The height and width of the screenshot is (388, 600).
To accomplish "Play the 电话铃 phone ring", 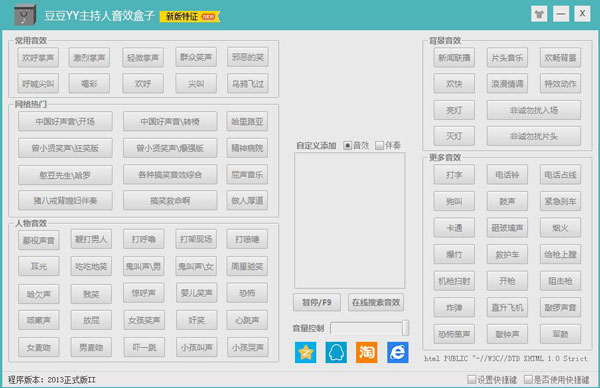I will (507, 175).
